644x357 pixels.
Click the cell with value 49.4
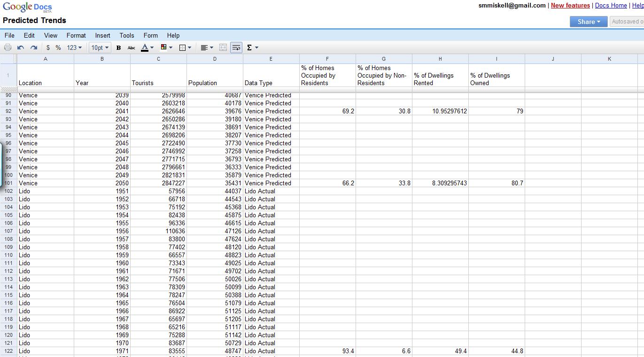[440, 351]
